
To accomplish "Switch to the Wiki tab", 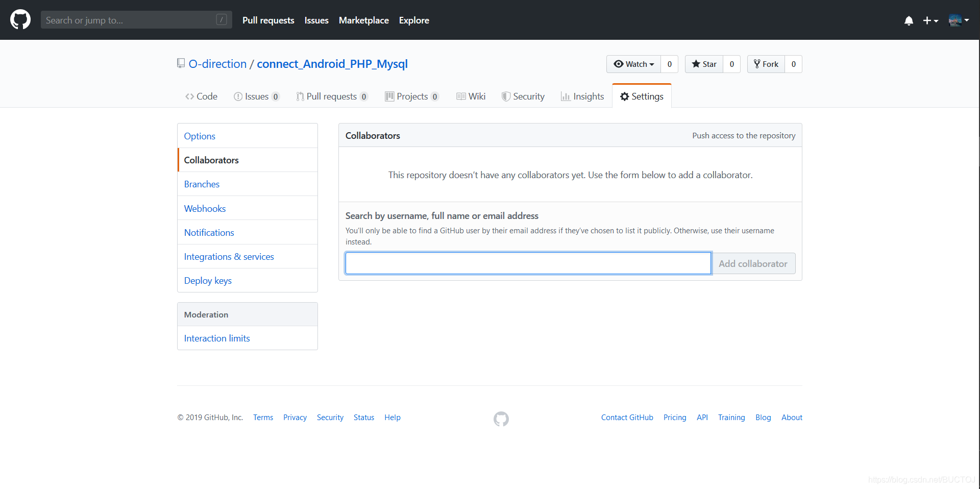I will tap(471, 96).
